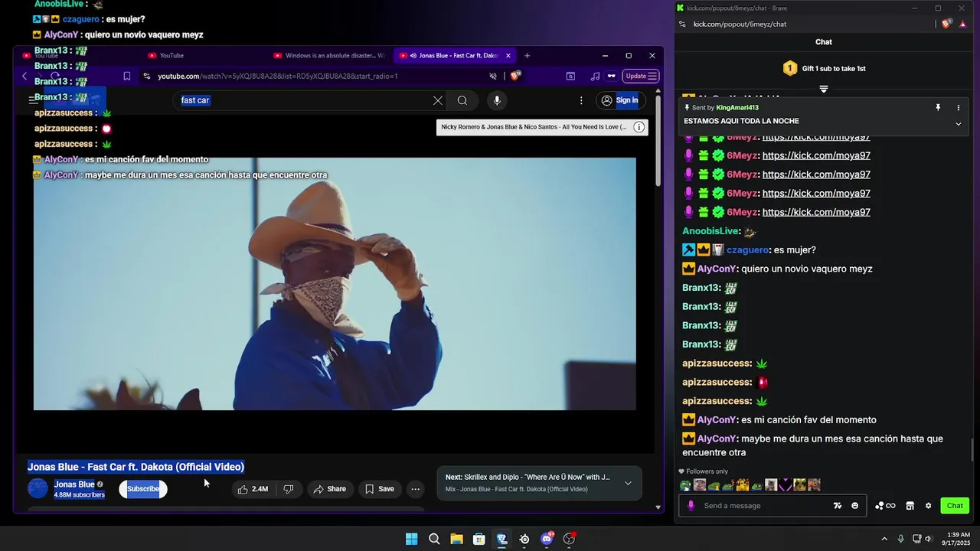Open video info card icon
The height and width of the screenshot is (551, 980).
[x=639, y=127]
